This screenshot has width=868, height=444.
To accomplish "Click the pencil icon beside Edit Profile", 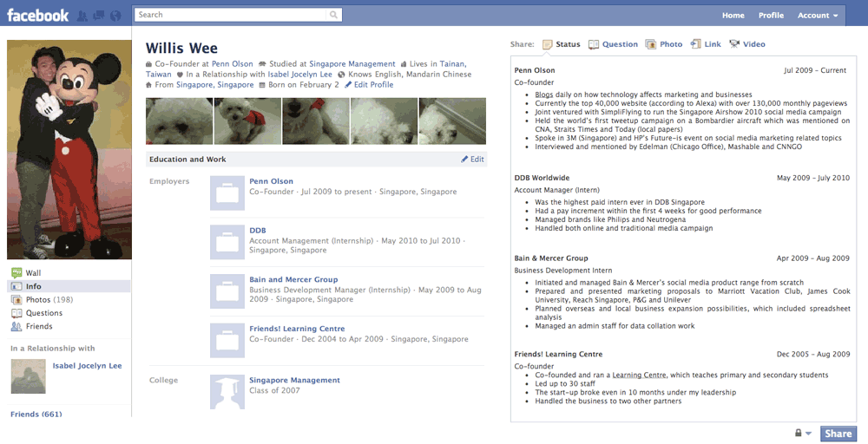I will (x=348, y=85).
